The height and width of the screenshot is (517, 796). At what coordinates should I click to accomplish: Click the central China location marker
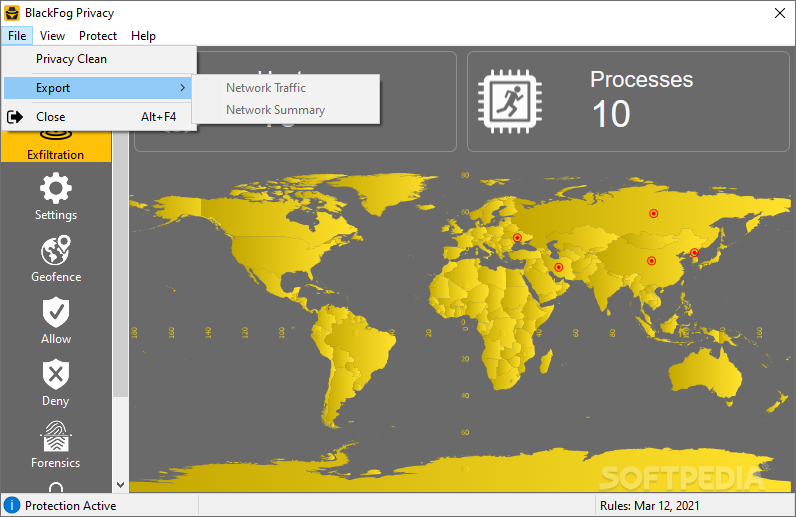[x=651, y=261]
